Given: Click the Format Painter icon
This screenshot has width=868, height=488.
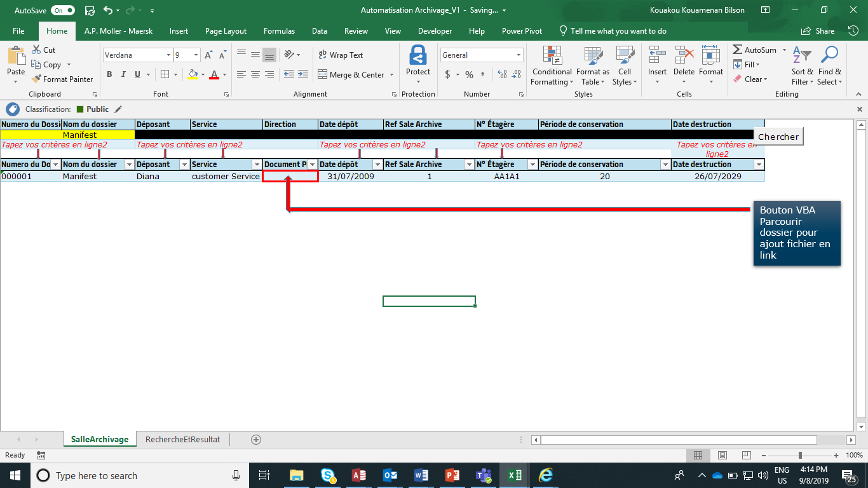Looking at the screenshot, I should (36, 79).
